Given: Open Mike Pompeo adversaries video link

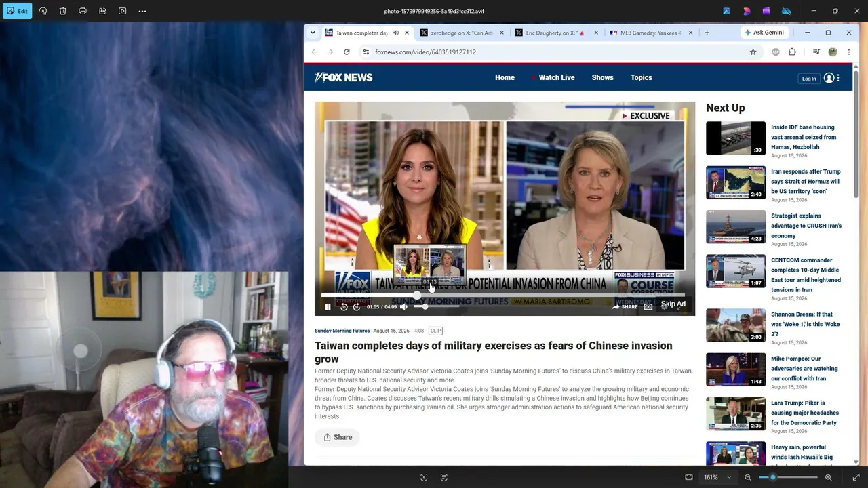Looking at the screenshot, I should (x=804, y=369).
